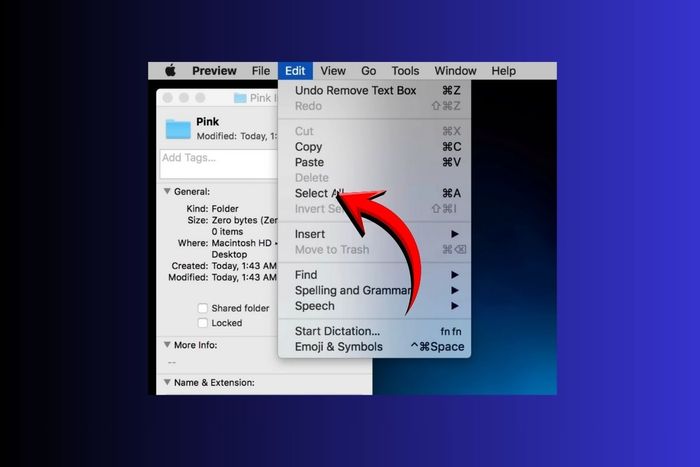This screenshot has height=467, width=700.
Task: Open the Apple menu
Action: 171,71
